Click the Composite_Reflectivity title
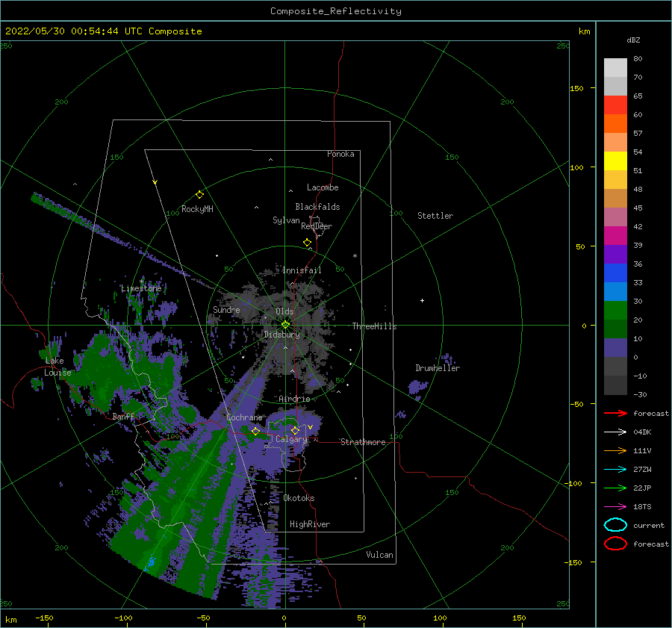This screenshot has width=672, height=628. pyautogui.click(x=336, y=11)
